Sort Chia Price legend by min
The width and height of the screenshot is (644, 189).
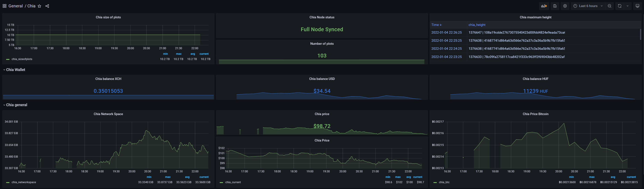pos(388,177)
